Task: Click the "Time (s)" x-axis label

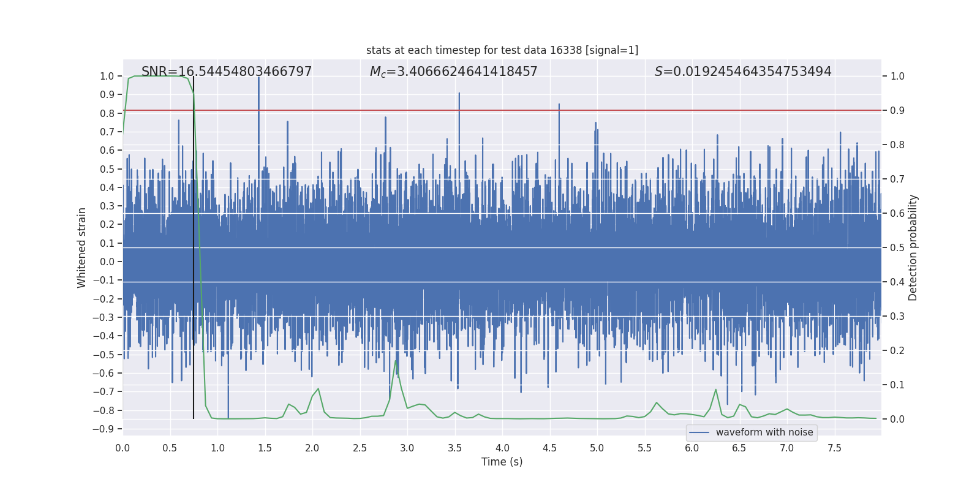Action: (502, 462)
